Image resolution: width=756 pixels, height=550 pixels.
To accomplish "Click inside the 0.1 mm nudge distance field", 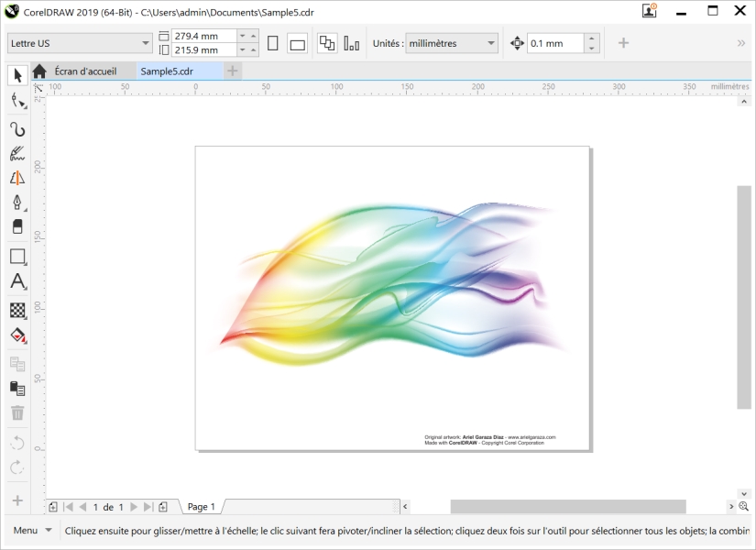I will (x=554, y=43).
